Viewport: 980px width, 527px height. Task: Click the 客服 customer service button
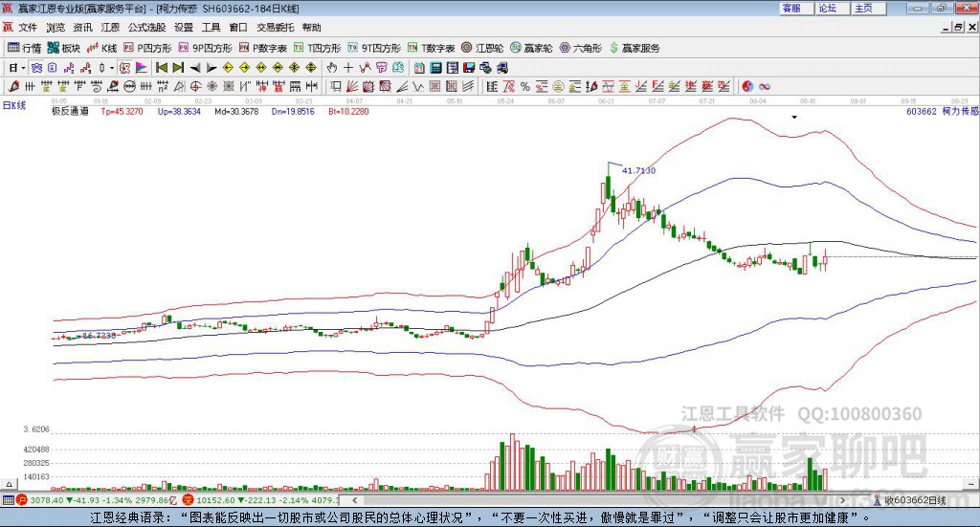[795, 8]
